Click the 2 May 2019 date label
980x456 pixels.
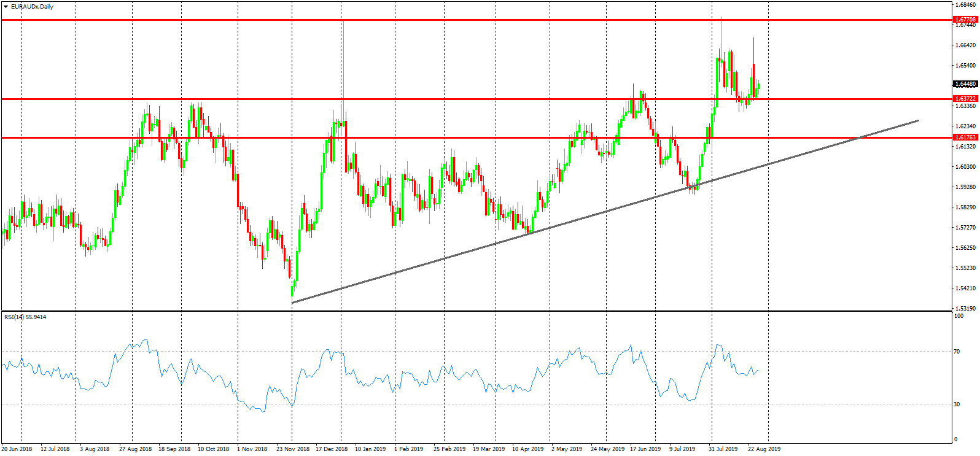[567, 449]
